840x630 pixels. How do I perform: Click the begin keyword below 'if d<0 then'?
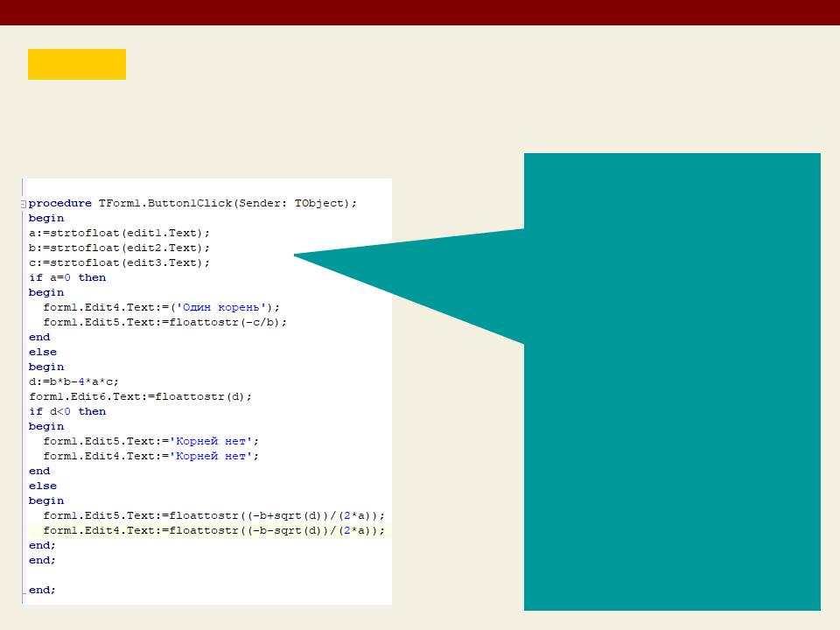[x=46, y=427]
